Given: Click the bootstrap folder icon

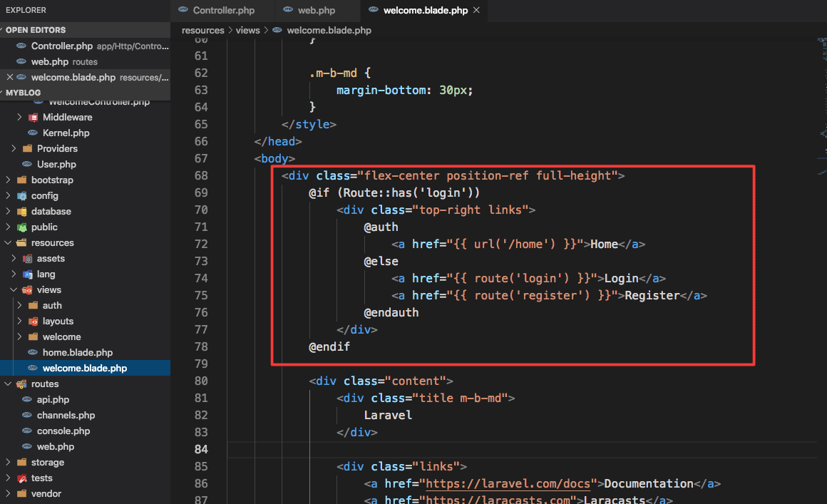Looking at the screenshot, I should tap(23, 180).
